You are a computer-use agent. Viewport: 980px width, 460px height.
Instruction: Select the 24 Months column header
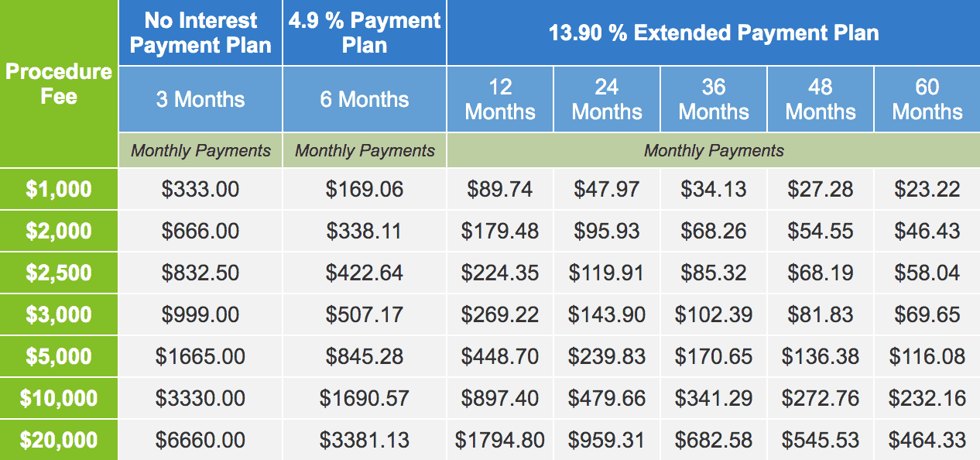tap(607, 99)
